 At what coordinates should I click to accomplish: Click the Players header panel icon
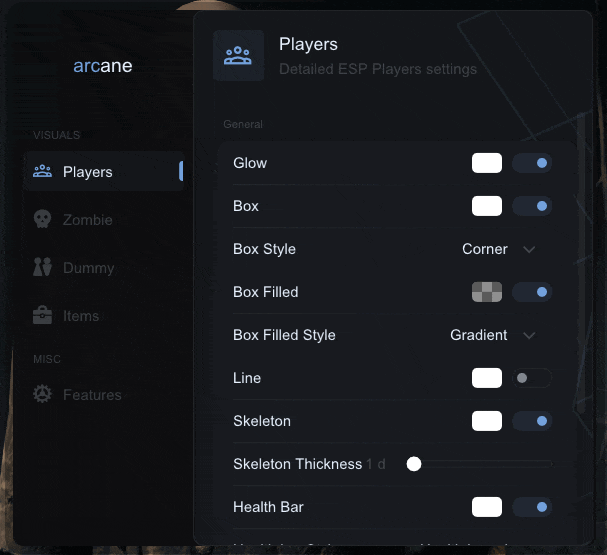[238, 55]
